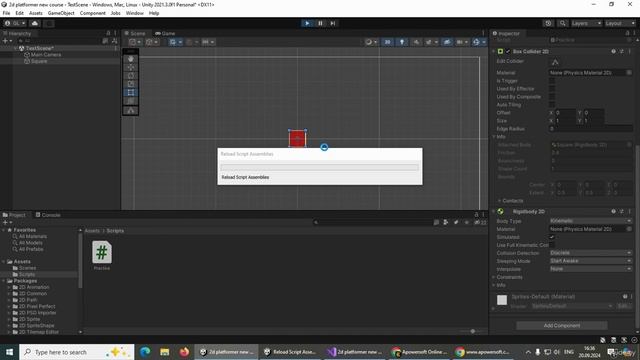The height and width of the screenshot is (360, 640).
Task: Click the Pause button
Action: (320, 23)
